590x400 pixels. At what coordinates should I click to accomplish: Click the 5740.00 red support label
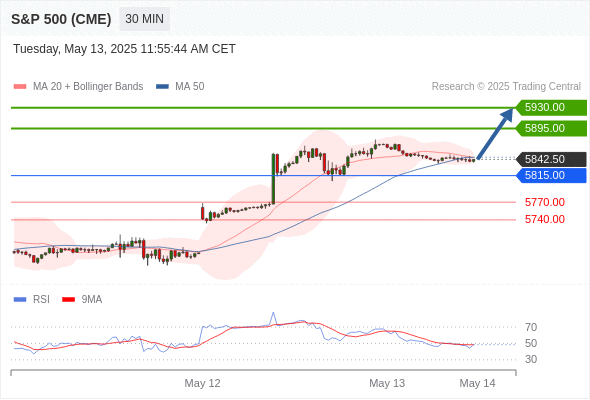(544, 219)
